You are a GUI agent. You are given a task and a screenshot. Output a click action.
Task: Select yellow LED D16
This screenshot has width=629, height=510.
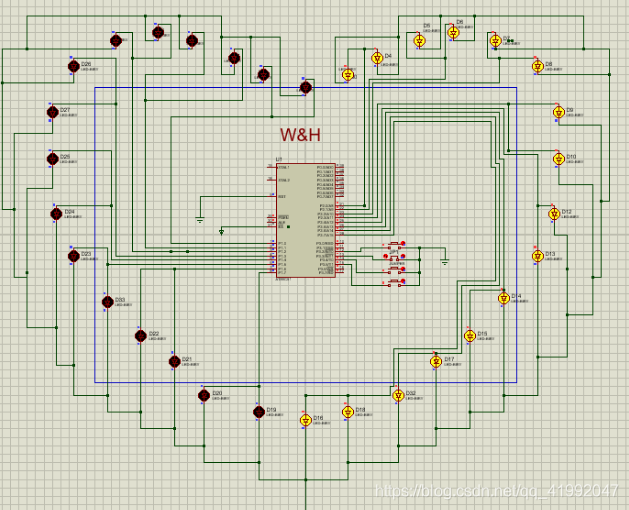(x=306, y=421)
